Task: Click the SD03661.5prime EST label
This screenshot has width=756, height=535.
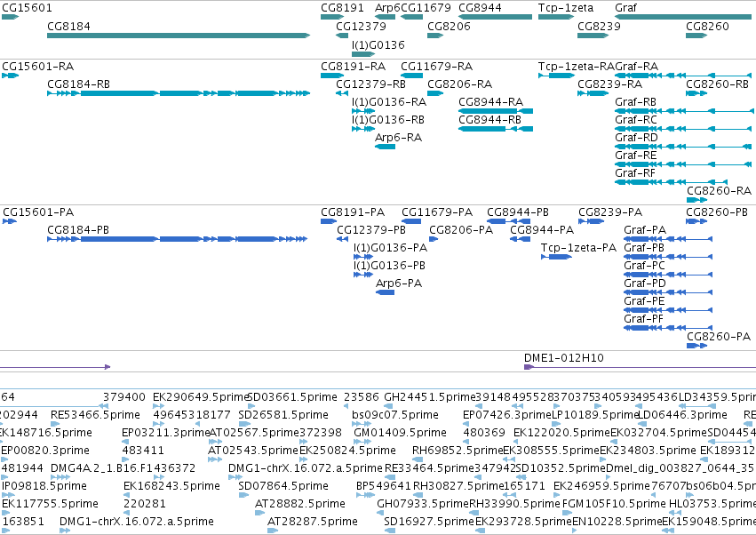Action: [x=292, y=397]
